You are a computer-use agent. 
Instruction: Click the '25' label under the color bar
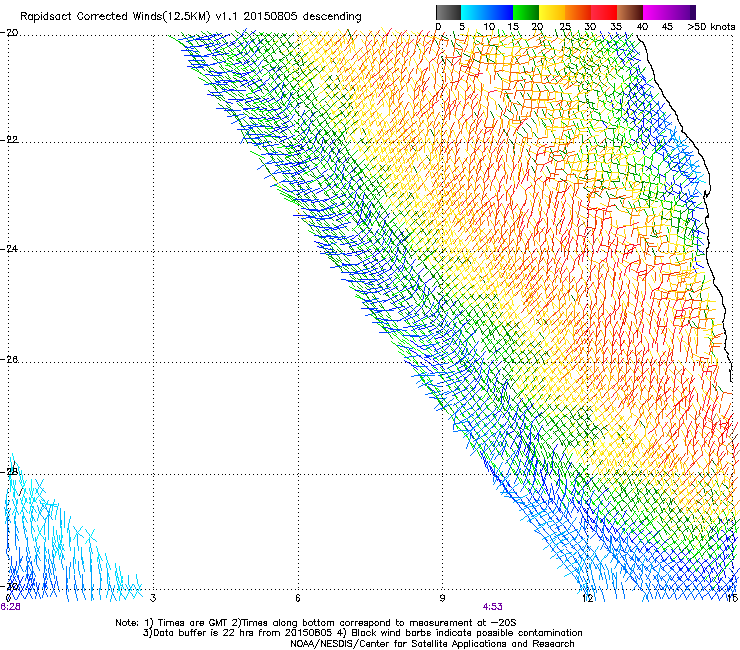(565, 27)
